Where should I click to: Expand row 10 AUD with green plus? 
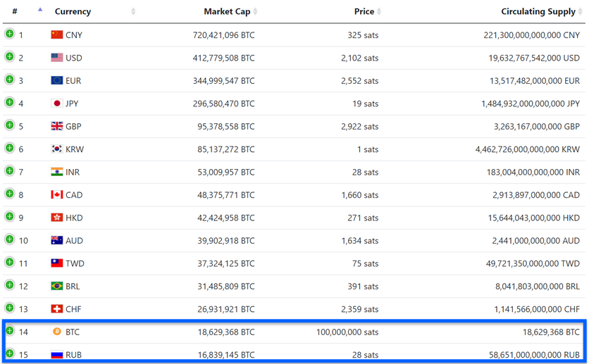point(10,239)
